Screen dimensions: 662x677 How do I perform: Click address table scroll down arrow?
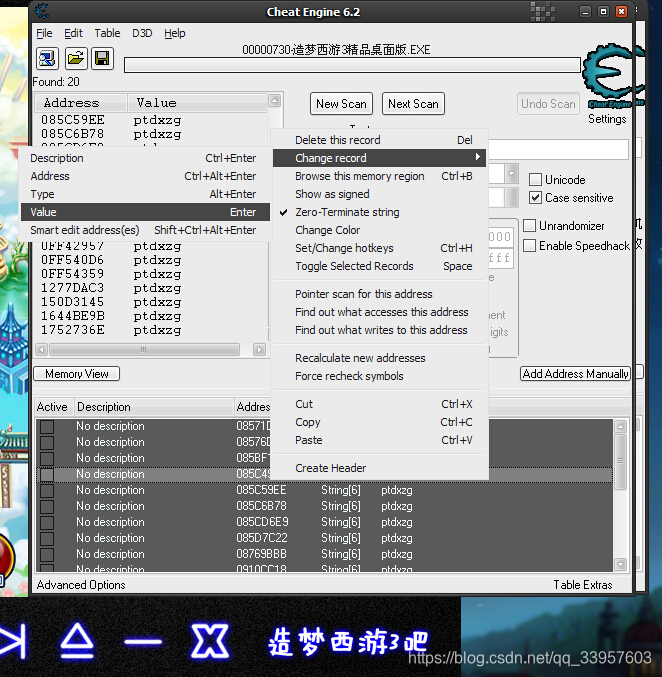pos(621,564)
